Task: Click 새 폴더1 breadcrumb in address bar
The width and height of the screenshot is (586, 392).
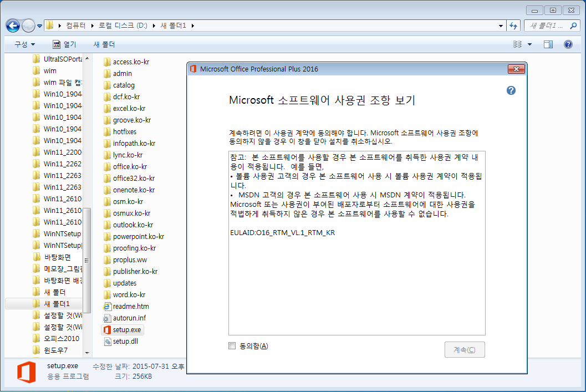Action: (x=173, y=26)
